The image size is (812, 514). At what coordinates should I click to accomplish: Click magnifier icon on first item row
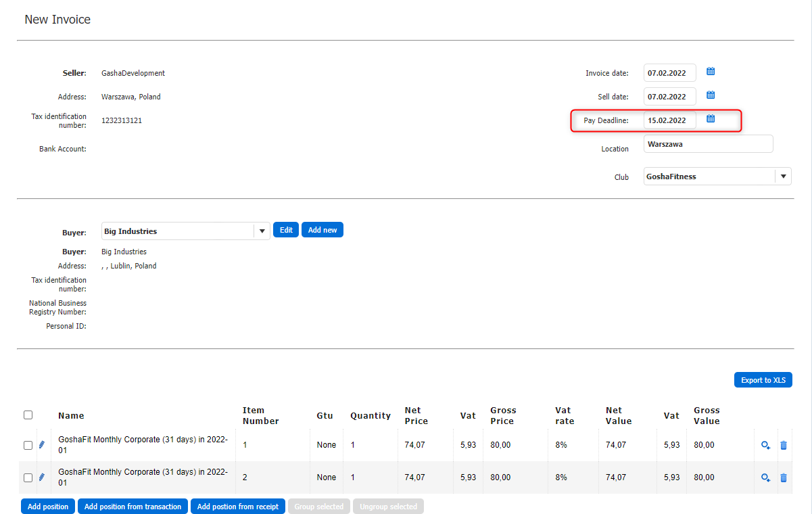click(765, 445)
